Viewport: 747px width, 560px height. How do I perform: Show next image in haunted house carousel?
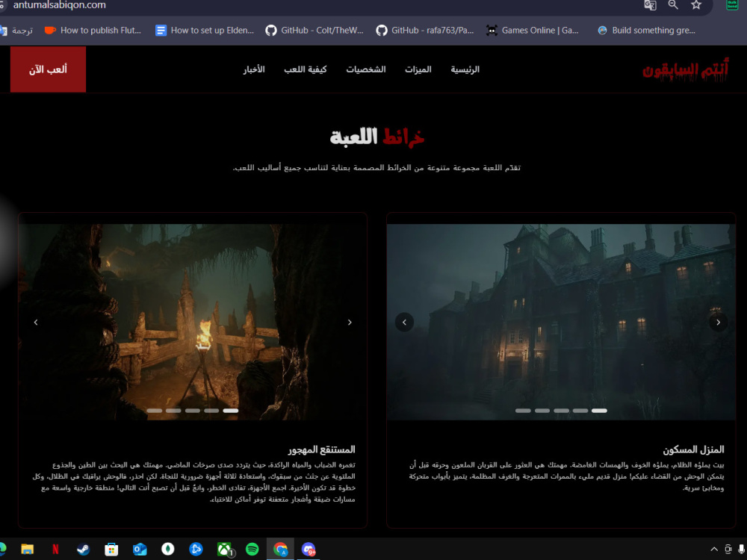pyautogui.click(x=719, y=323)
